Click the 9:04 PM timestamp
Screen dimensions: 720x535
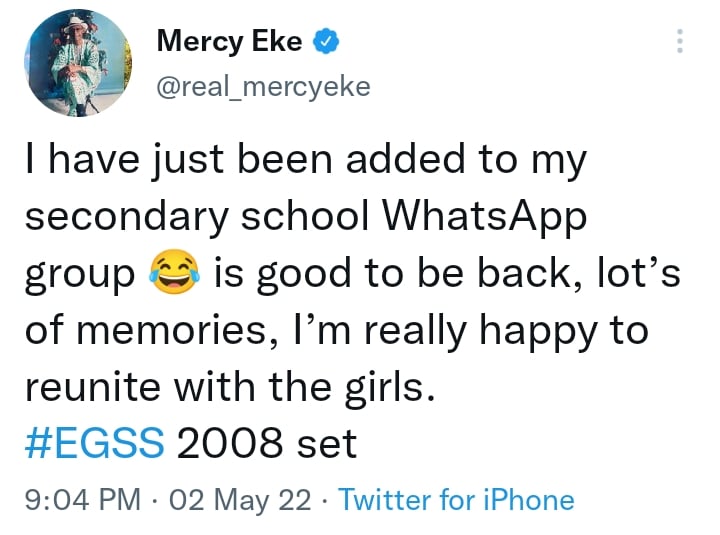tap(82, 499)
